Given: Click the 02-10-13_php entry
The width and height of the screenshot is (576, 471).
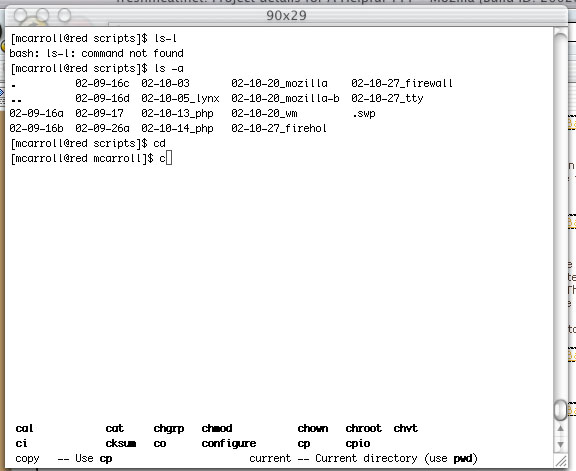Looking at the screenshot, I should tap(177, 114).
